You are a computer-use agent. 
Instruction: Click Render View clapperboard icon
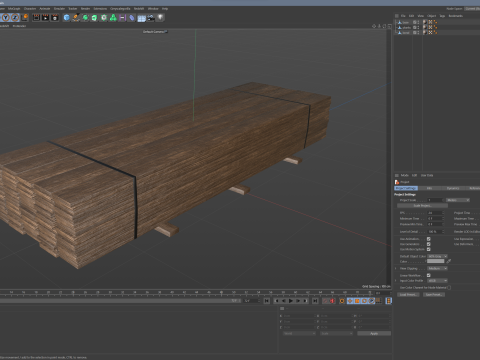(x=36, y=17)
